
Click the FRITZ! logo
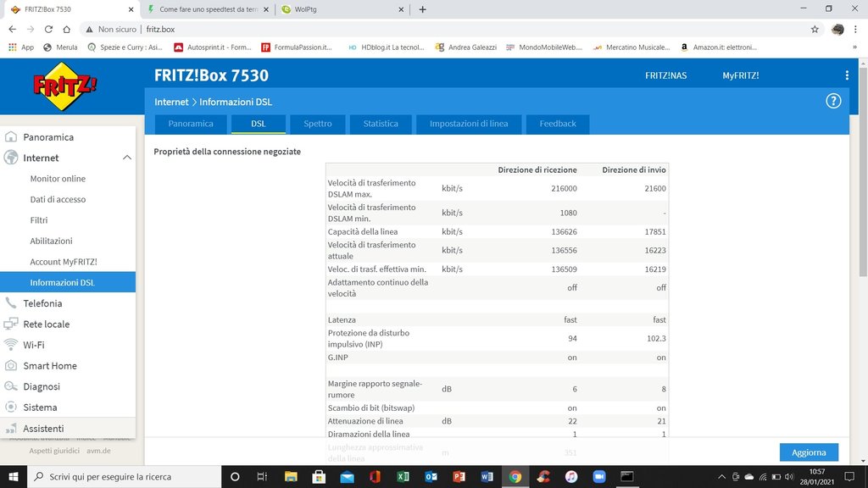[x=64, y=86]
